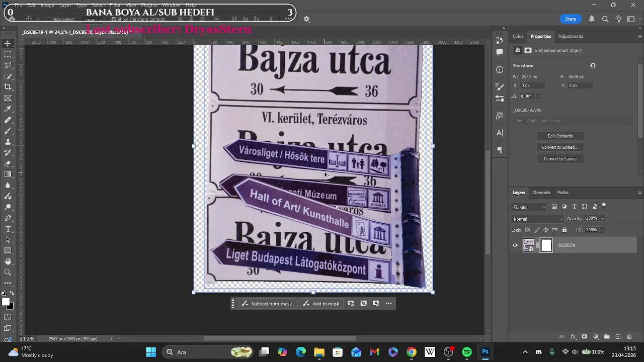Open Don't Apply Layer Comp dropdown

click(574, 121)
